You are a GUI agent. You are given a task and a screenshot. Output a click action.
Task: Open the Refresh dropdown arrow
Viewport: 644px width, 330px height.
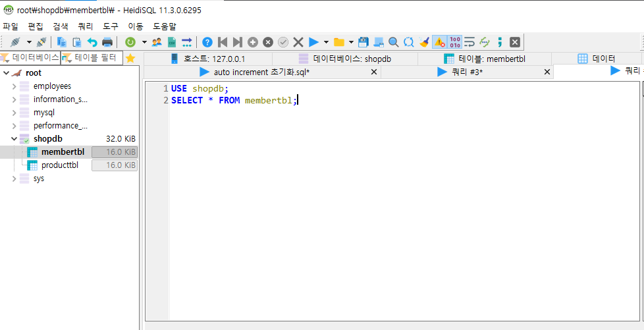[144, 42]
